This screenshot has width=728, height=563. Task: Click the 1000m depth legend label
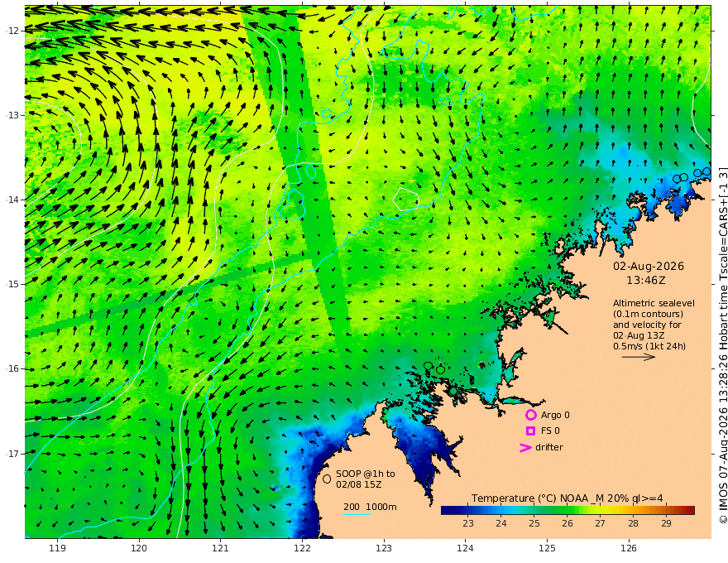pos(381,507)
